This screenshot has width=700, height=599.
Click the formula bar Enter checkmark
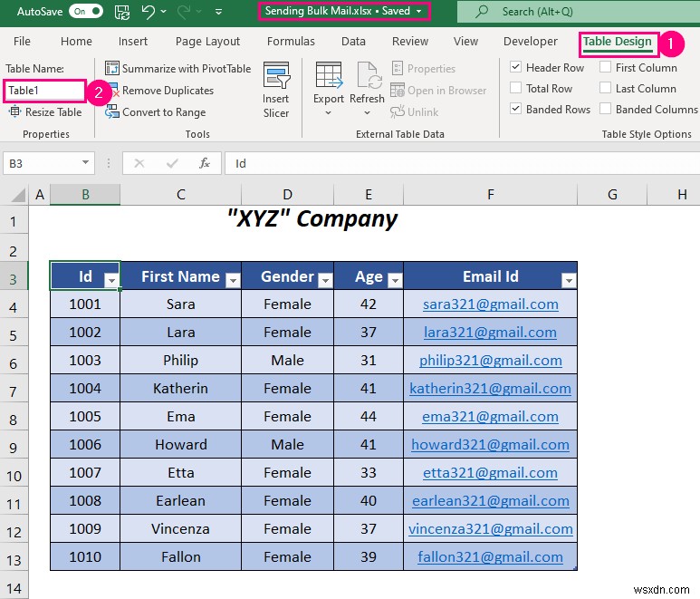pos(172,163)
